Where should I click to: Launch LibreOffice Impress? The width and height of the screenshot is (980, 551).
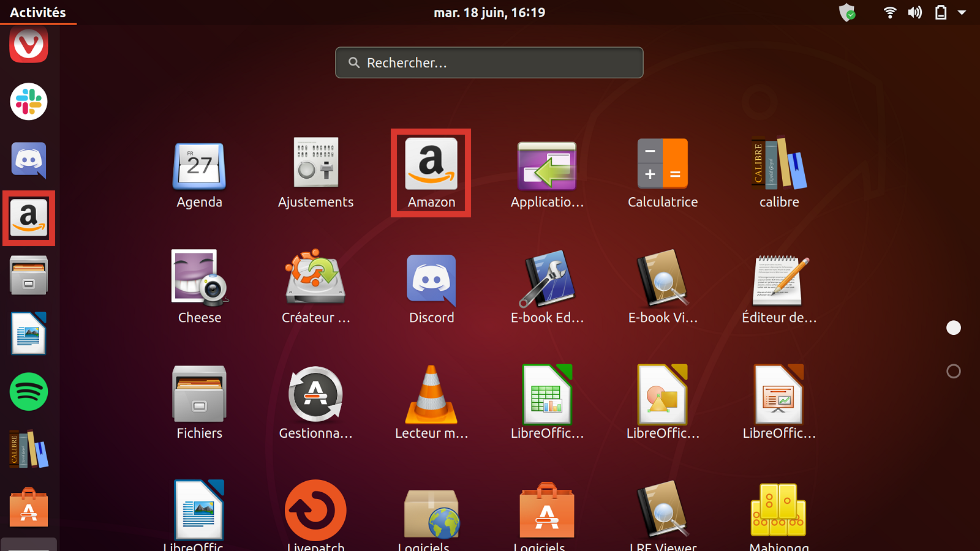click(778, 395)
